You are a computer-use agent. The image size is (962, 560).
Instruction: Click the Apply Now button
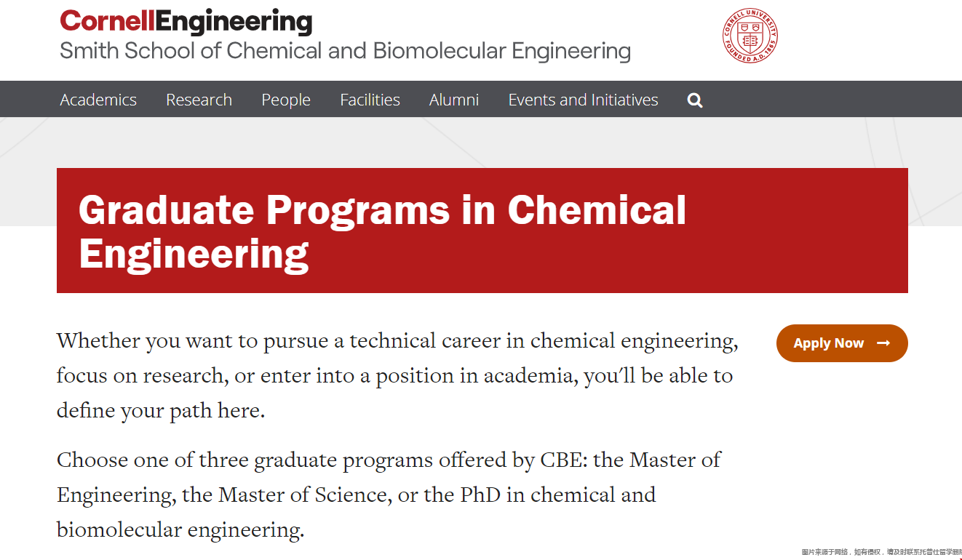tap(842, 343)
